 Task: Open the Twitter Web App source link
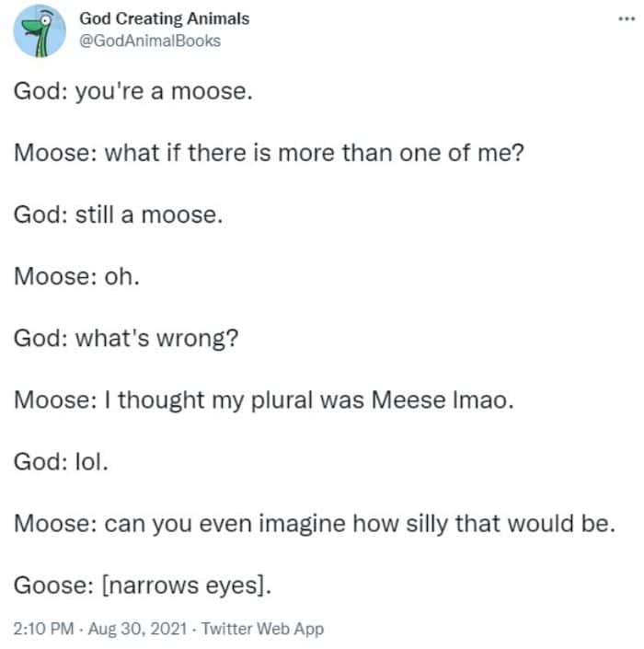click(x=262, y=629)
